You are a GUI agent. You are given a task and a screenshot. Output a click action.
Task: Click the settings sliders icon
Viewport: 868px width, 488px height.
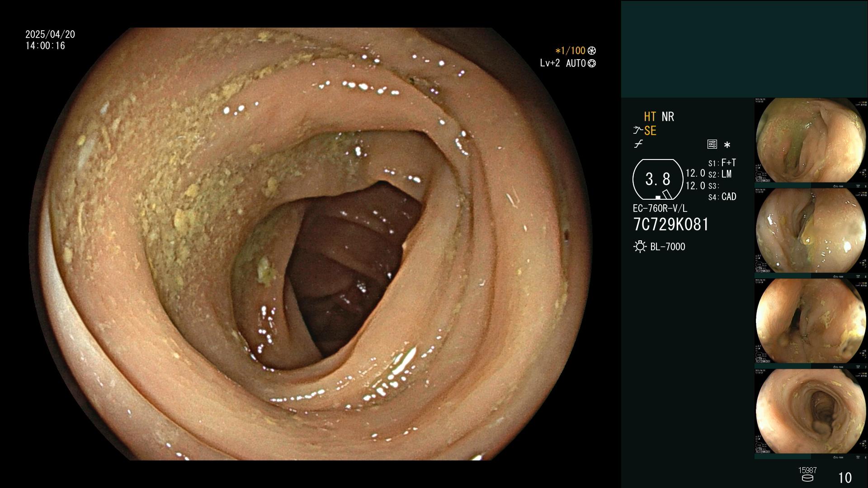(712, 144)
